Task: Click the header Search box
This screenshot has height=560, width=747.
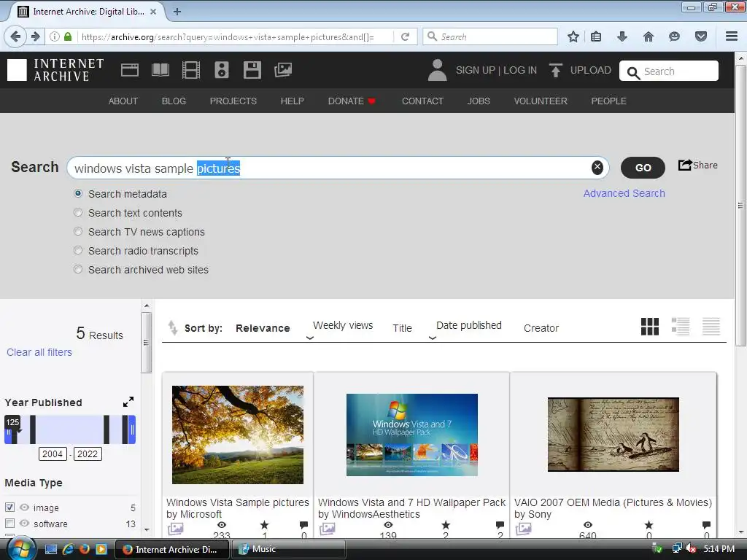Action: [669, 71]
